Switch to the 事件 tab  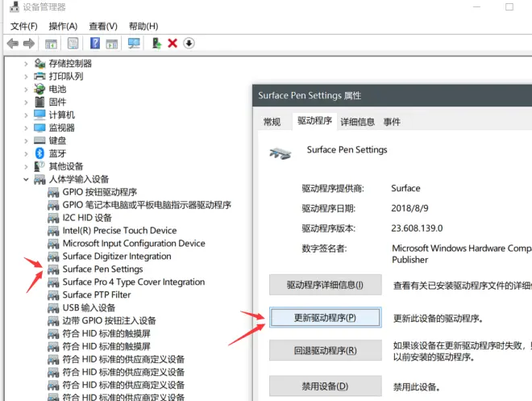(392, 122)
